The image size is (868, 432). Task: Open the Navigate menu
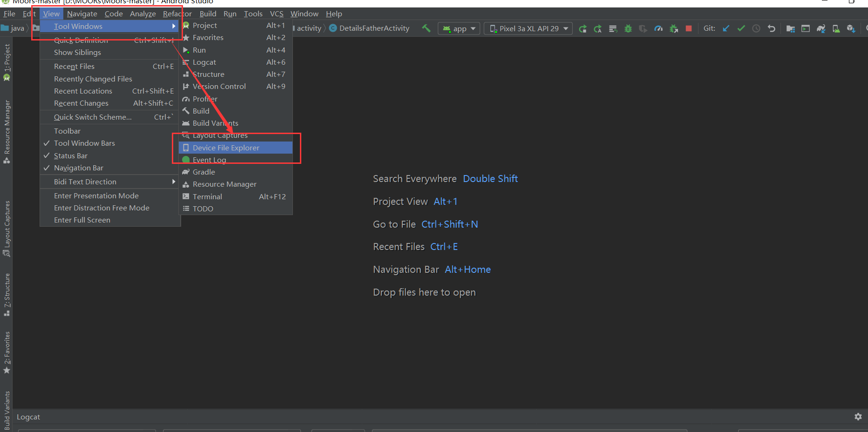82,13
